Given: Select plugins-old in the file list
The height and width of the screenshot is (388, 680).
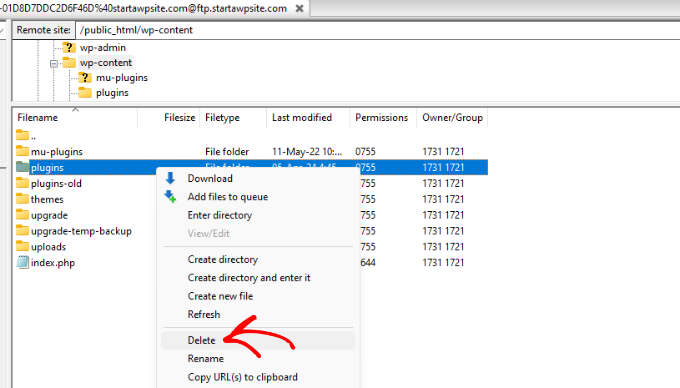Looking at the screenshot, I should 56,183.
